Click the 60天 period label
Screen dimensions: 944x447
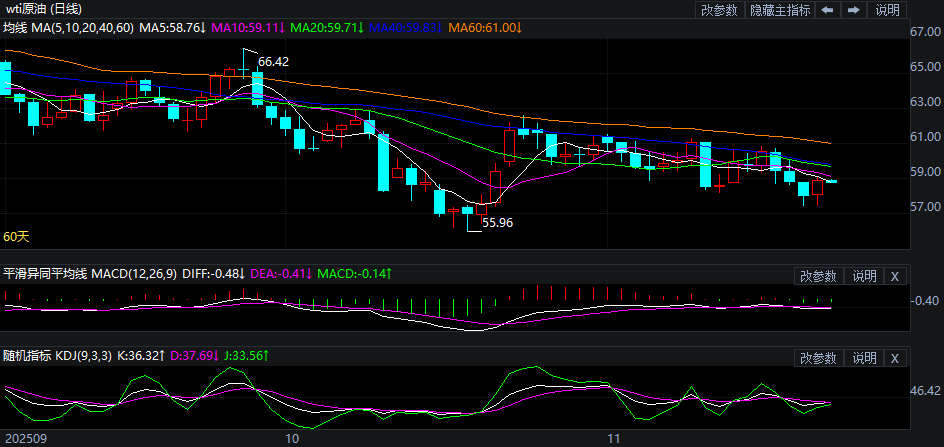pyautogui.click(x=17, y=237)
